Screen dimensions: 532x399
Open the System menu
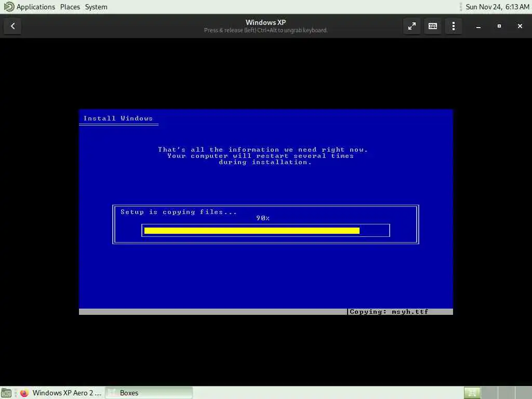click(x=96, y=7)
